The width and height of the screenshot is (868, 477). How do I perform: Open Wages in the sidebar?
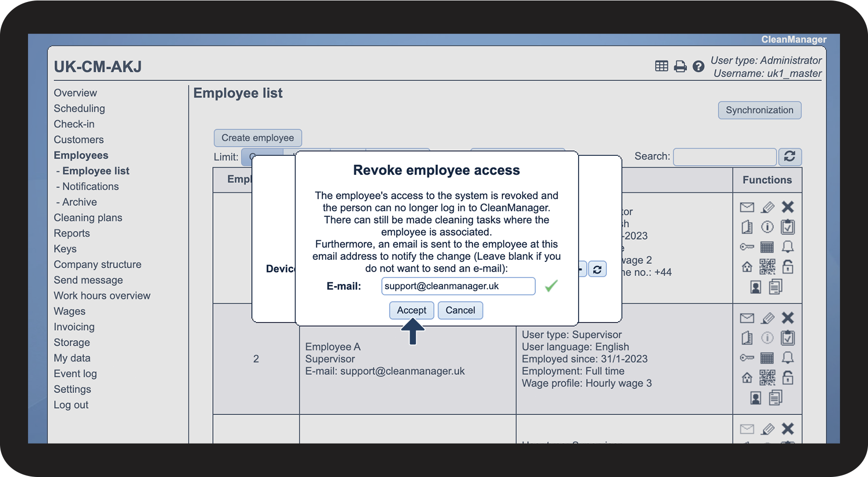(70, 311)
